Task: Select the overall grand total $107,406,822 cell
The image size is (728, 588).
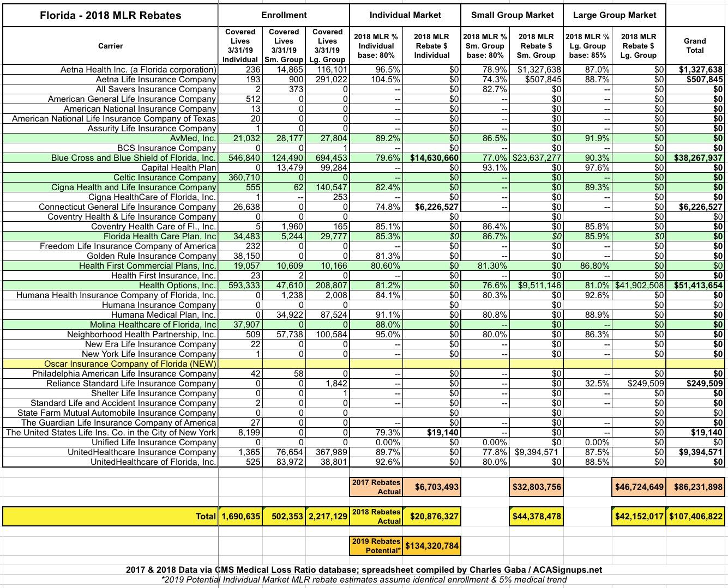Action: pyautogui.click(x=695, y=516)
